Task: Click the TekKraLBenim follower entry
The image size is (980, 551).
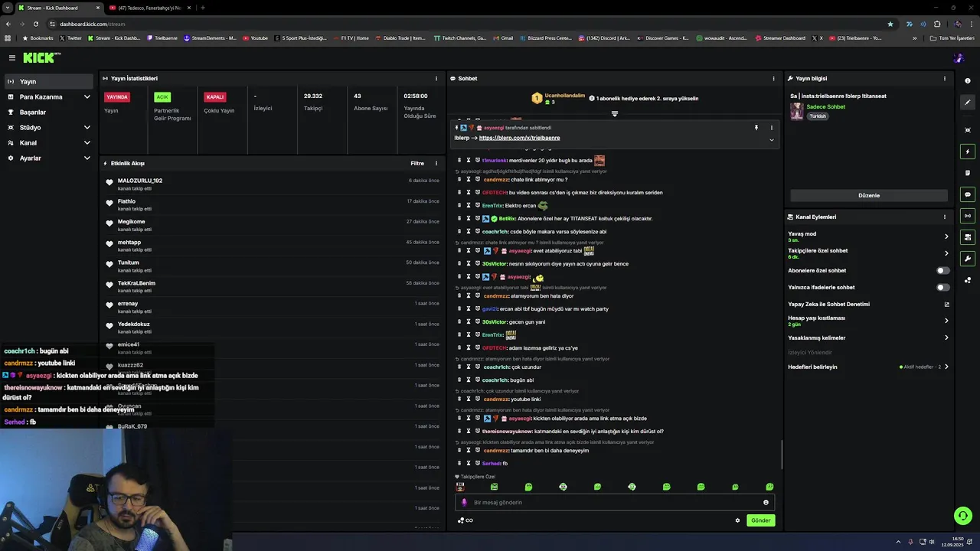Action: coord(273,286)
